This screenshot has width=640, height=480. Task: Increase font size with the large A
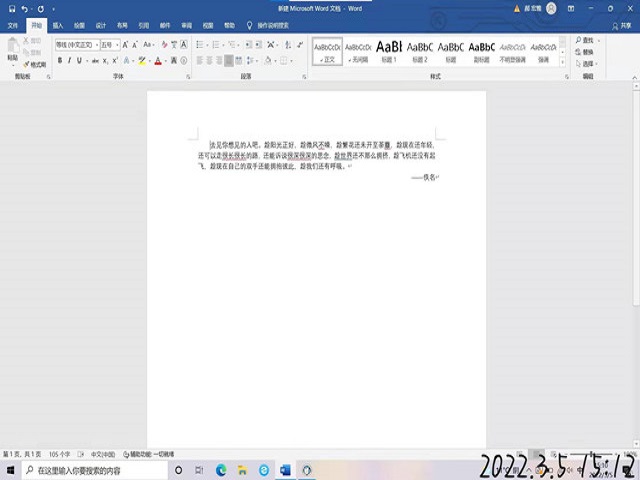[125, 44]
